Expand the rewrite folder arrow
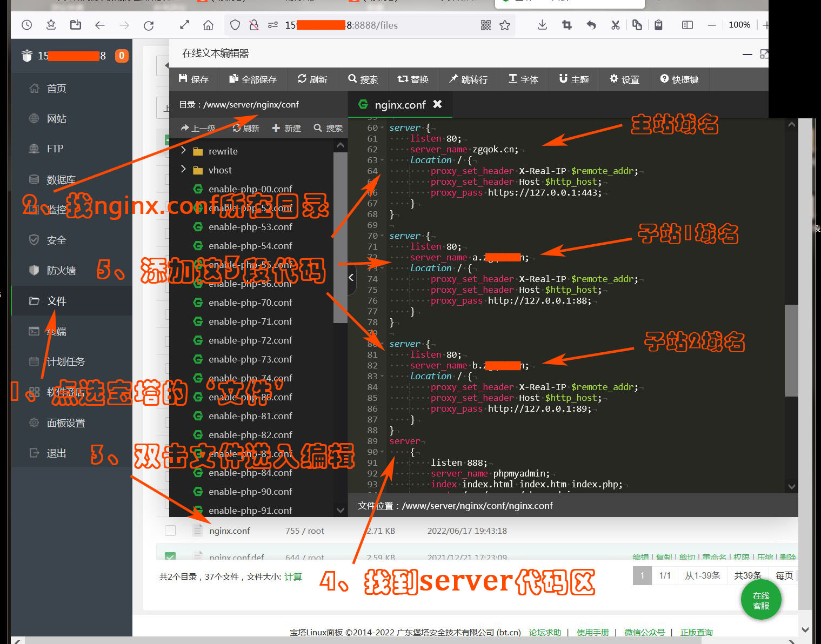The height and width of the screenshot is (644, 821). coord(183,150)
